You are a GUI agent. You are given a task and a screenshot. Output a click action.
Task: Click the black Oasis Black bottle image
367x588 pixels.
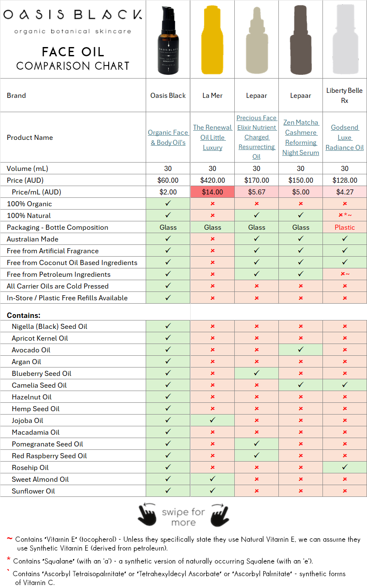point(168,41)
